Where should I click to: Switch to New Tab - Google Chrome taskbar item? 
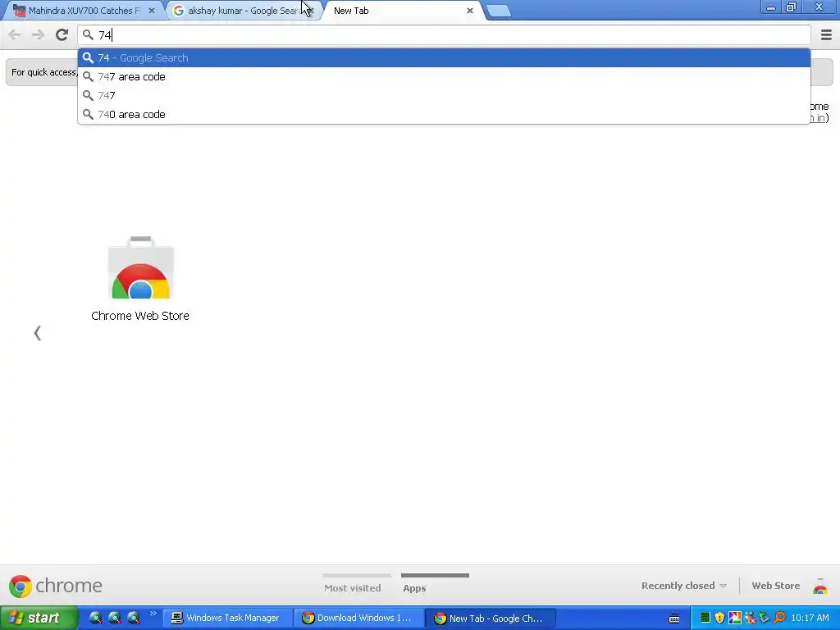(x=490, y=619)
